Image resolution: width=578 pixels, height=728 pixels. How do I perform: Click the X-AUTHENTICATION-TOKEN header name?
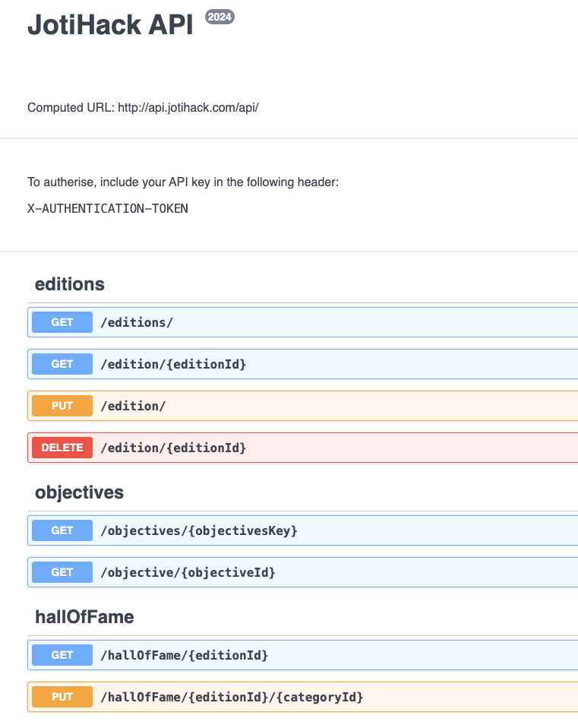pos(107,208)
